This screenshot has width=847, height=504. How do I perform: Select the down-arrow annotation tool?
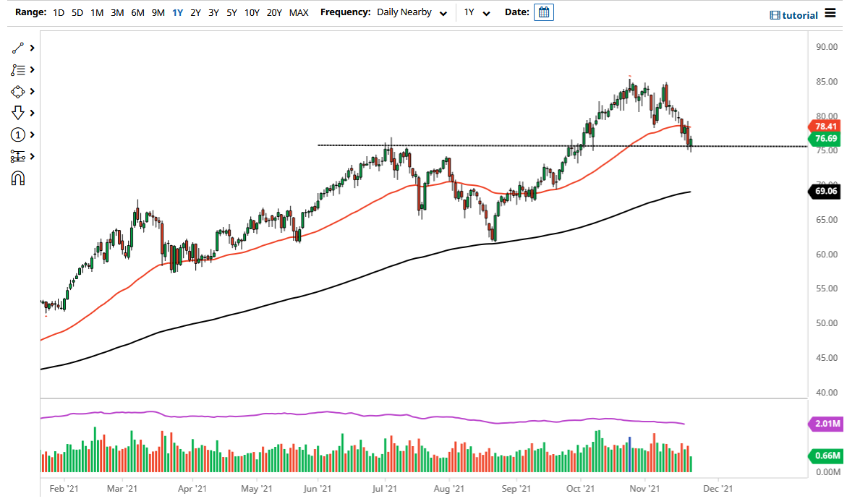pyautogui.click(x=19, y=113)
